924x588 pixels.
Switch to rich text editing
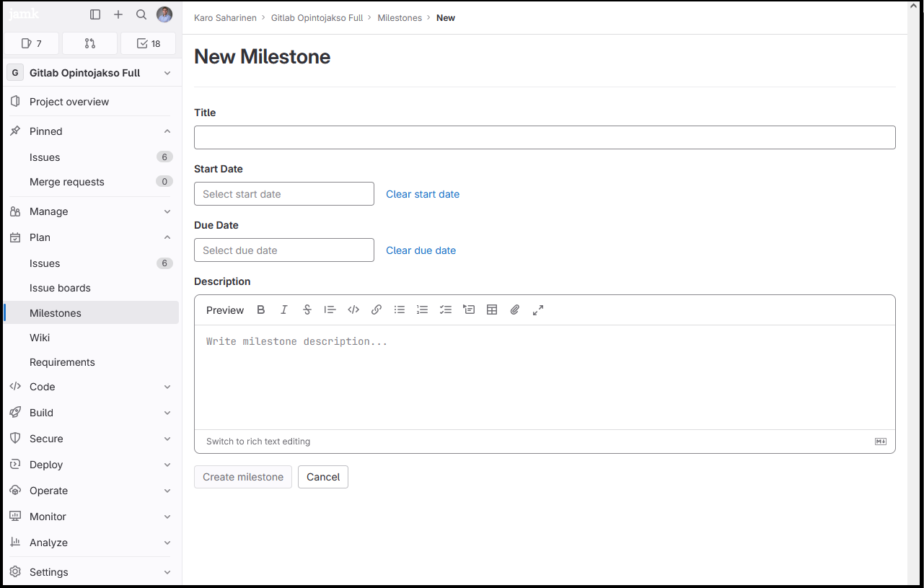coord(258,442)
